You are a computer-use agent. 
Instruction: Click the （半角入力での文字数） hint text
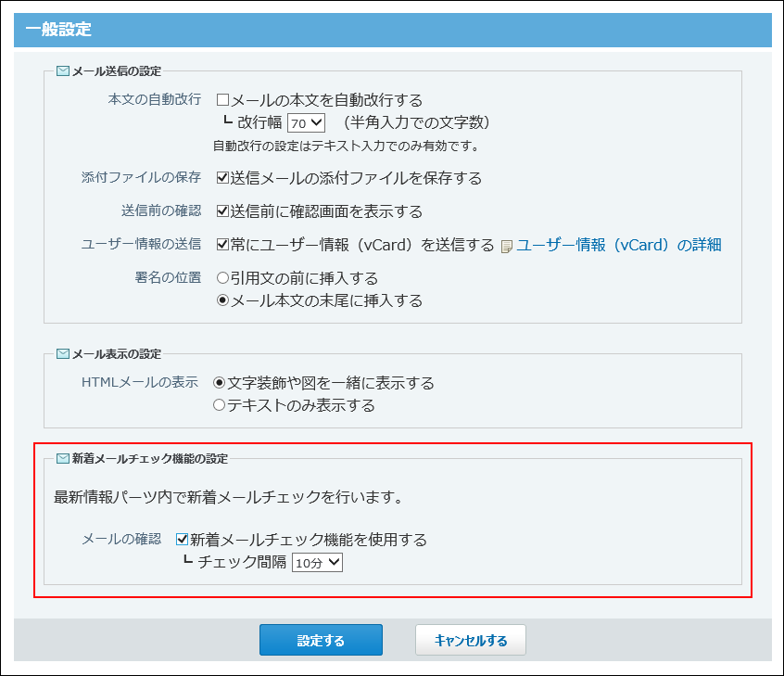tap(416, 122)
